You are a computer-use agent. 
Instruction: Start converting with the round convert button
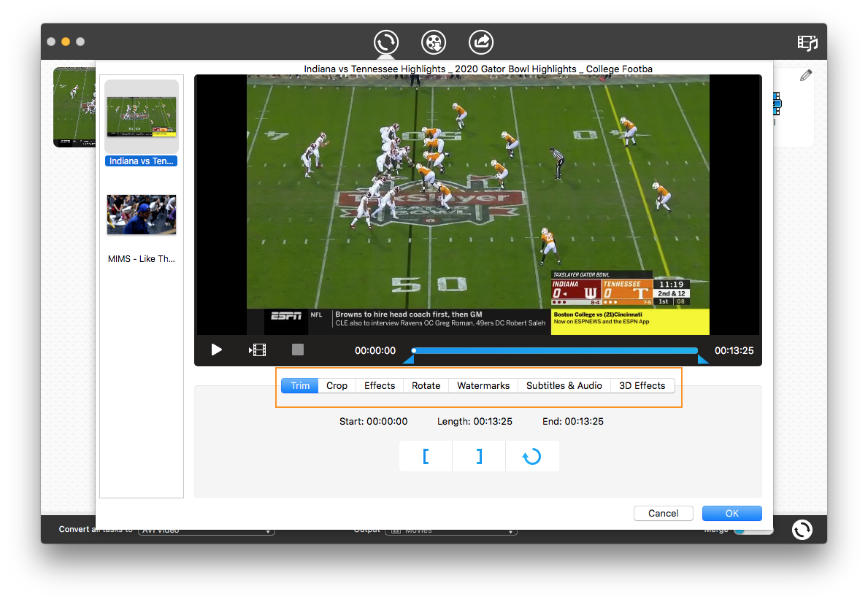pyautogui.click(x=802, y=530)
